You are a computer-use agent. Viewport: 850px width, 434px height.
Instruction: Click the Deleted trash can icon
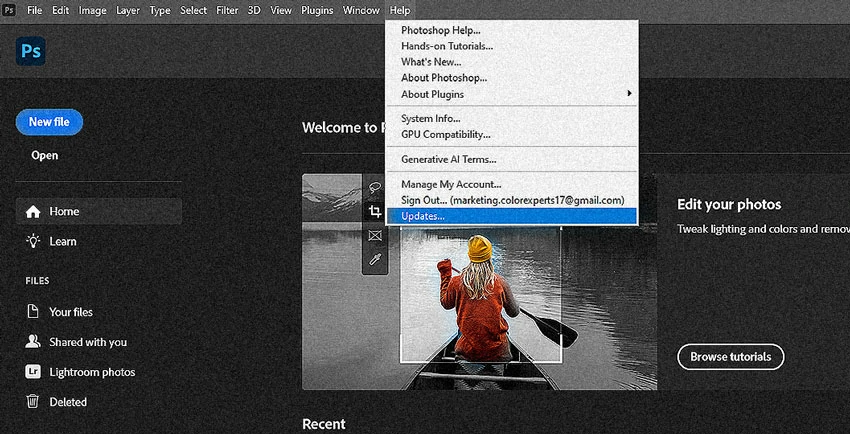[33, 401]
